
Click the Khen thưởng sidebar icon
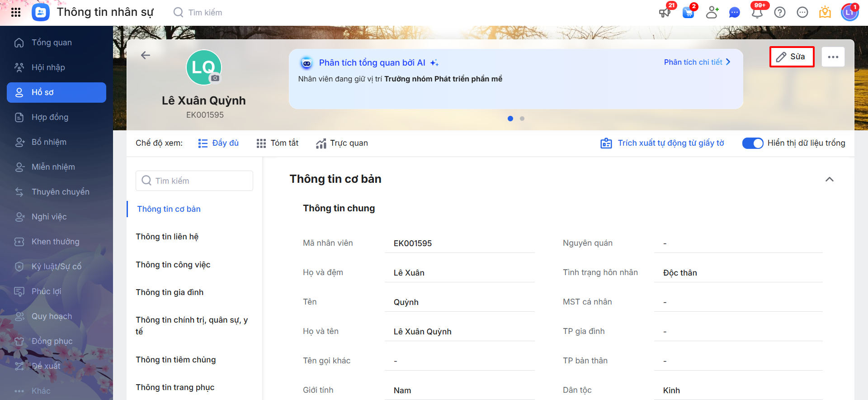pos(19,242)
